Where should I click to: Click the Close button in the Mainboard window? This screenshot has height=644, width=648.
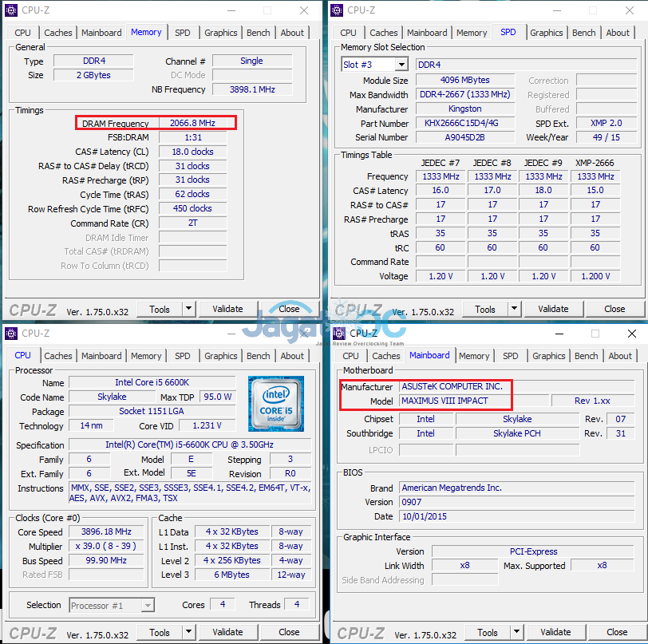coord(618,632)
